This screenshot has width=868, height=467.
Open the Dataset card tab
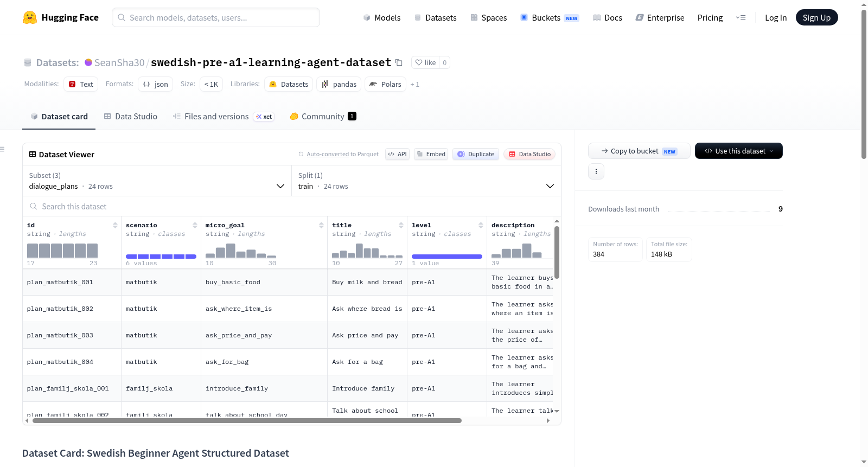tap(59, 117)
